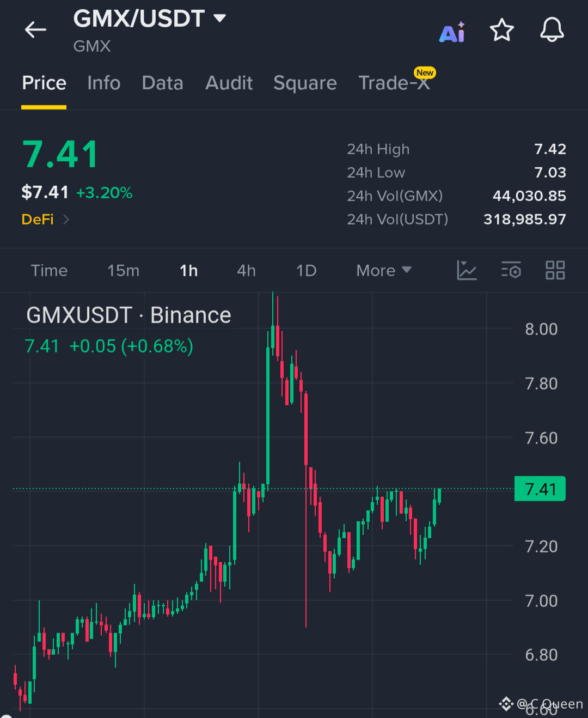The image size is (588, 718).
Task: Open the AI assistant icon
Action: pyautogui.click(x=452, y=32)
